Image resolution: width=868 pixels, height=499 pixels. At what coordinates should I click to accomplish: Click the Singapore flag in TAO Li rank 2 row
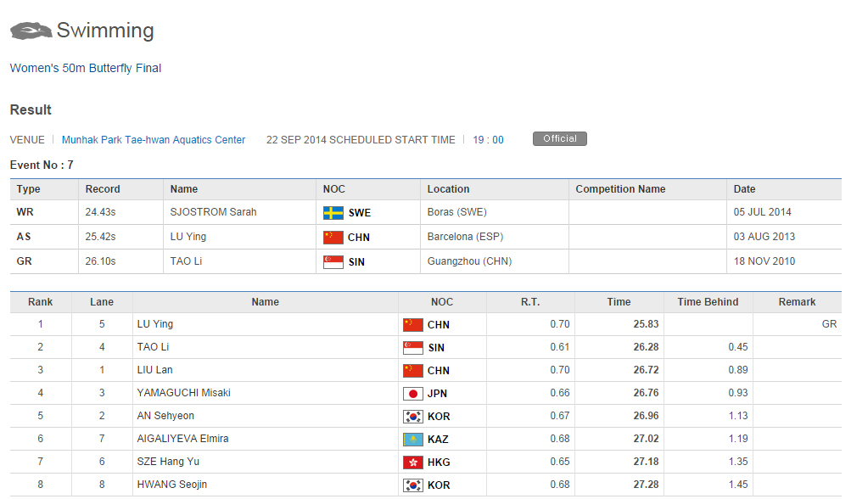[x=413, y=348]
